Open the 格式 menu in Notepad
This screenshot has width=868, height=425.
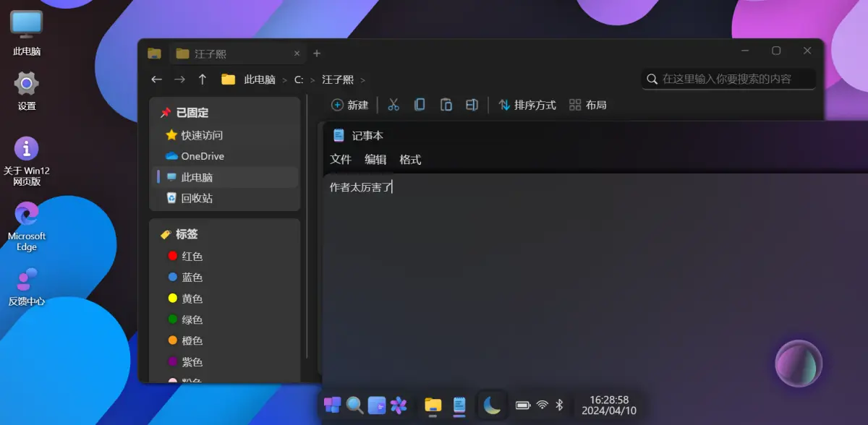[x=410, y=160]
